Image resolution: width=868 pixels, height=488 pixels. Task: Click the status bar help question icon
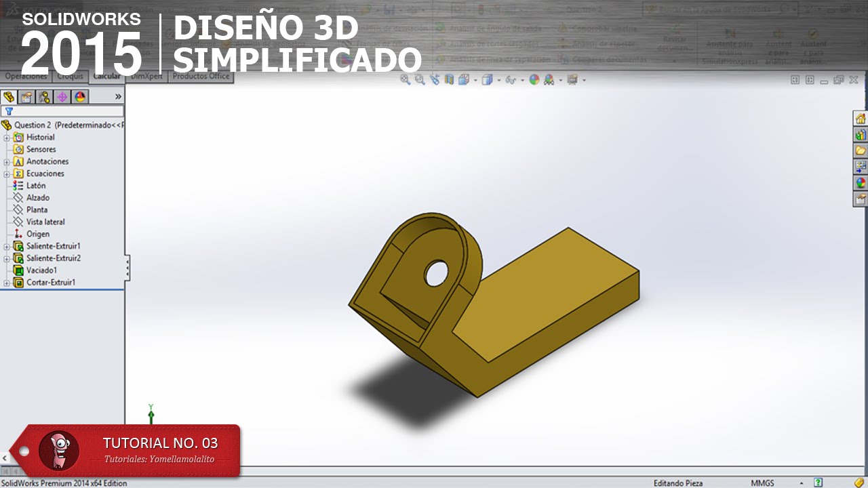pyautogui.click(x=818, y=483)
